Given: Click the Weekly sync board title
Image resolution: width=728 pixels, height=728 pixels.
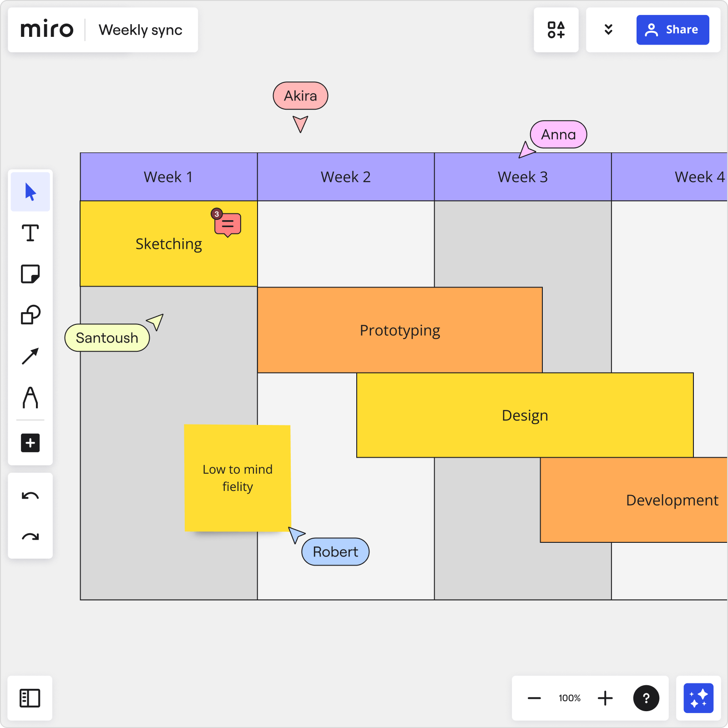Looking at the screenshot, I should 141,30.
